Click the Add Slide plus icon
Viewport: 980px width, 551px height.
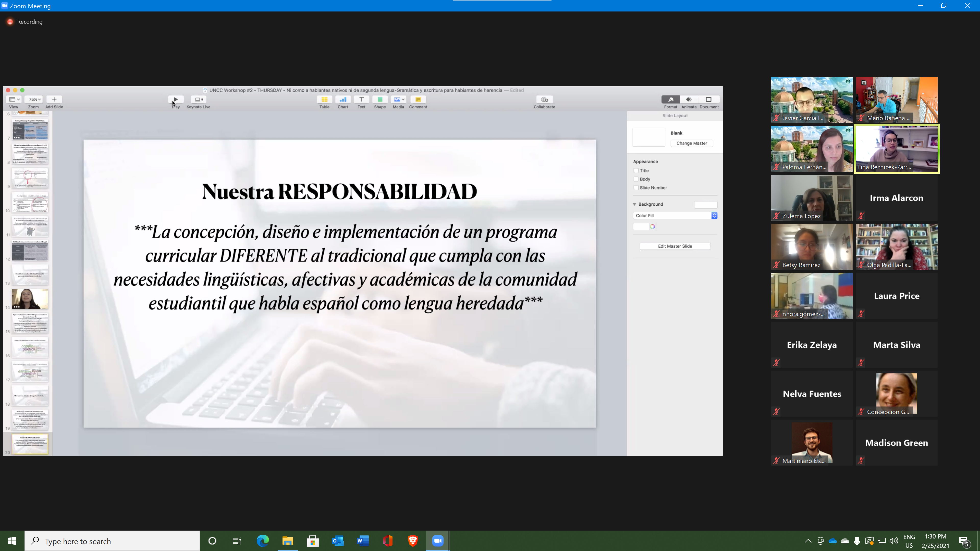(x=54, y=100)
